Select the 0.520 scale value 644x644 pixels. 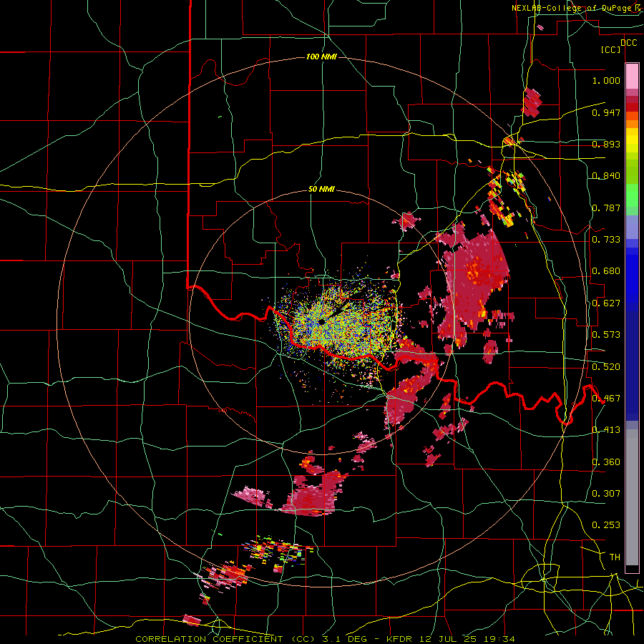coord(606,367)
